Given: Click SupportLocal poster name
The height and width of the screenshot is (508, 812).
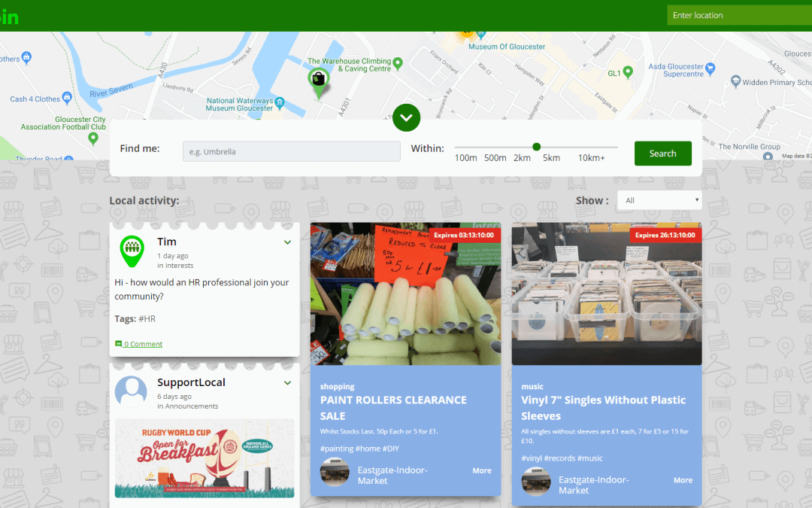Looking at the screenshot, I should [191, 382].
